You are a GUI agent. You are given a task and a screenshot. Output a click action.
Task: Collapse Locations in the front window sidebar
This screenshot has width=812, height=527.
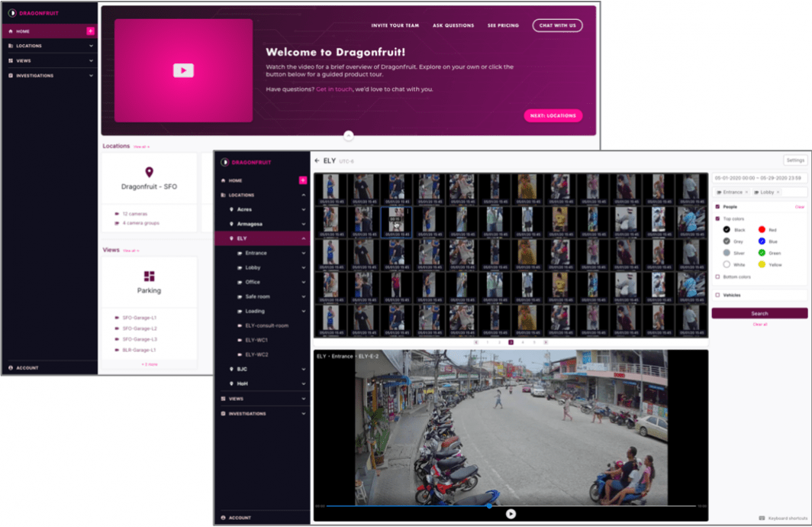304,195
